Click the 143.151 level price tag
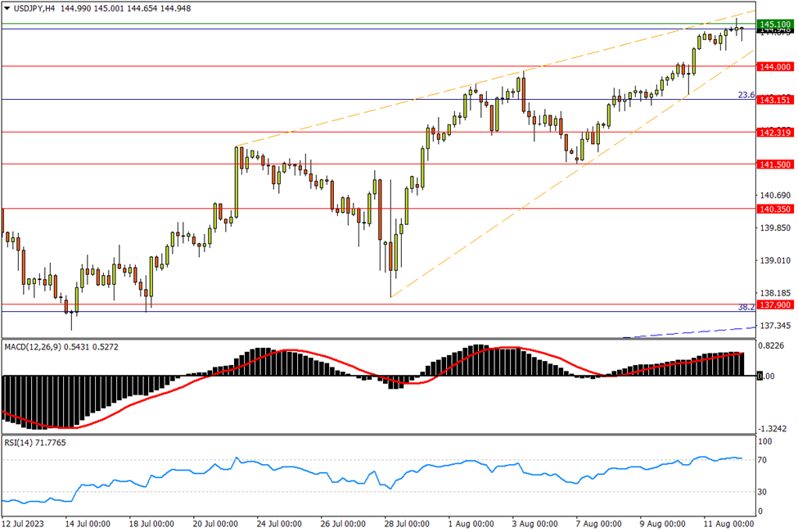 (x=774, y=100)
